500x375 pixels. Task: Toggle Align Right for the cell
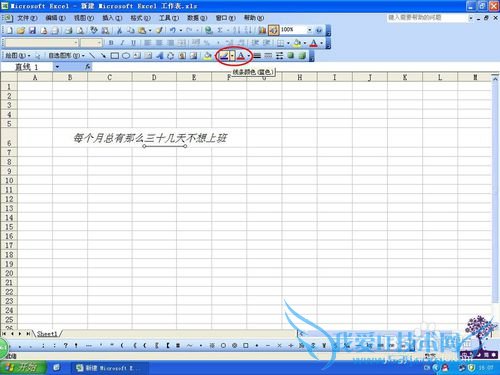170,43
